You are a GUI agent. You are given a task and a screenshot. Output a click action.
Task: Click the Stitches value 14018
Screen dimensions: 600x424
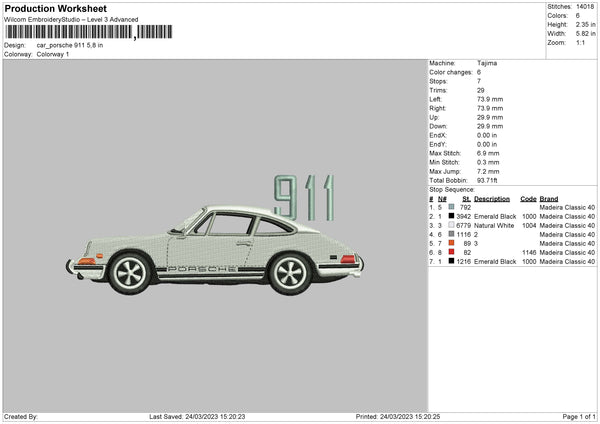(x=585, y=6)
